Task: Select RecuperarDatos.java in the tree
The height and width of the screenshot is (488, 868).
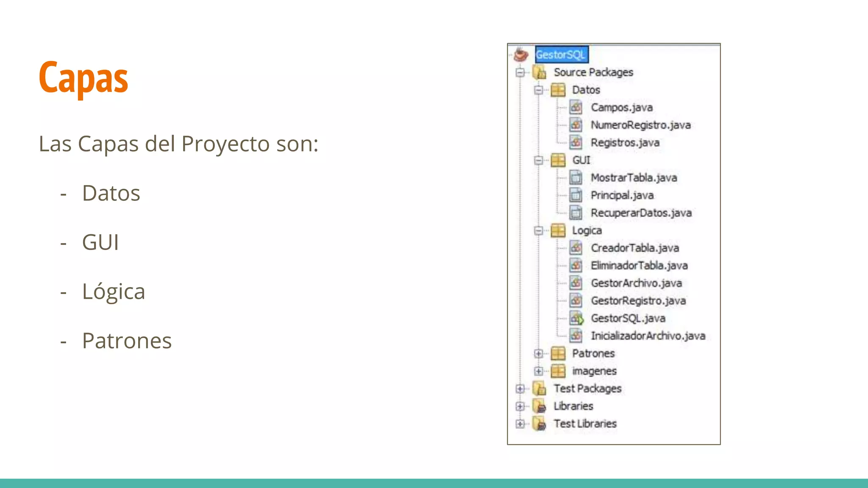Action: 641,213
